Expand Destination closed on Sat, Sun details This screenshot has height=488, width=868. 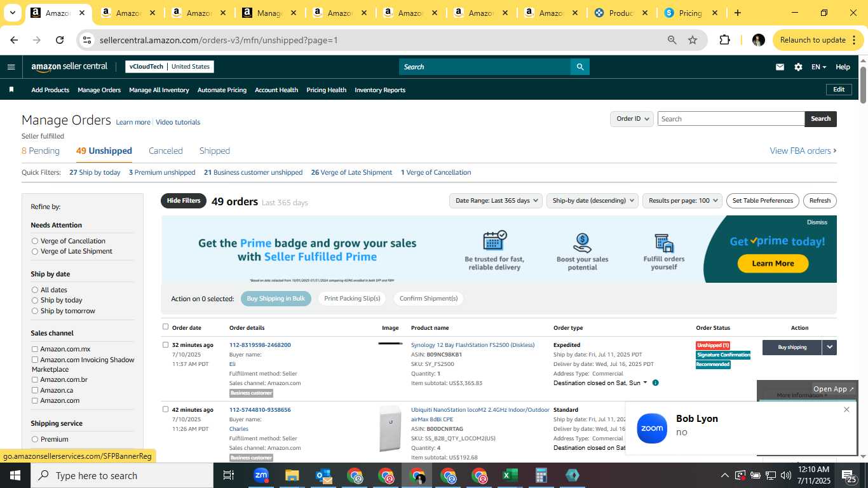(x=645, y=383)
